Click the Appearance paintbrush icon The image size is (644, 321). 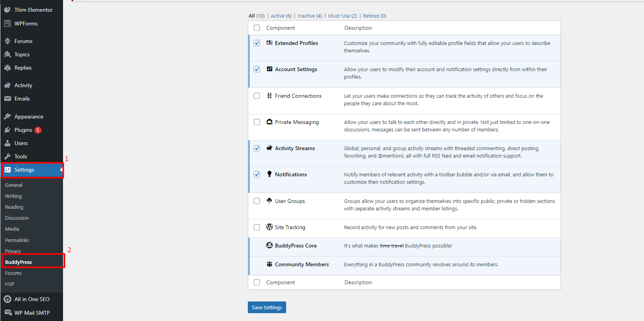click(7, 117)
